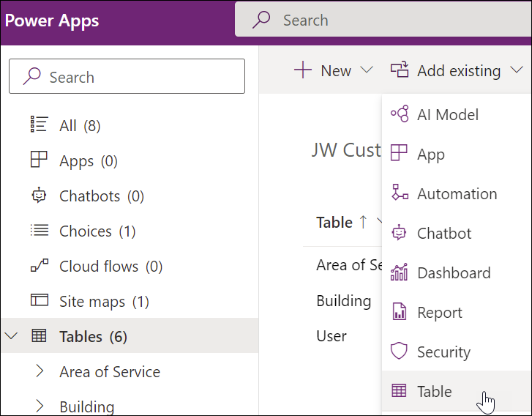
Task: Select Tables (6) in the sidebar
Action: (130, 336)
